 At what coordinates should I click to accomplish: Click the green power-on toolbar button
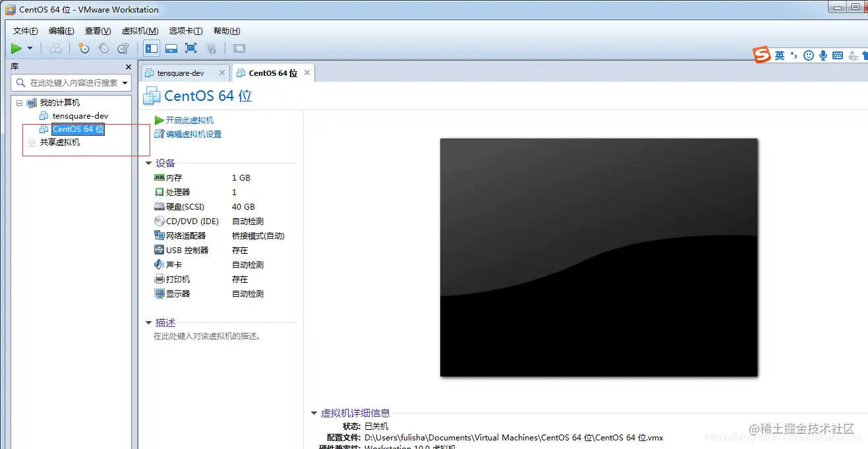point(16,48)
